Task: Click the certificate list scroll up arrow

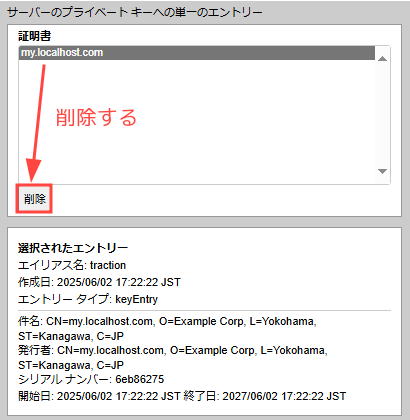Action: (382, 59)
